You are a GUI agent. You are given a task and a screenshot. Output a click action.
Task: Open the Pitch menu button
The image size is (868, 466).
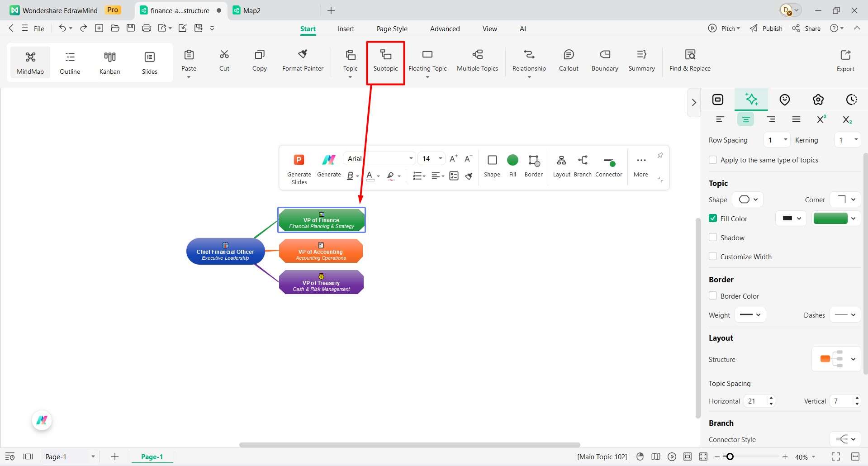point(724,28)
